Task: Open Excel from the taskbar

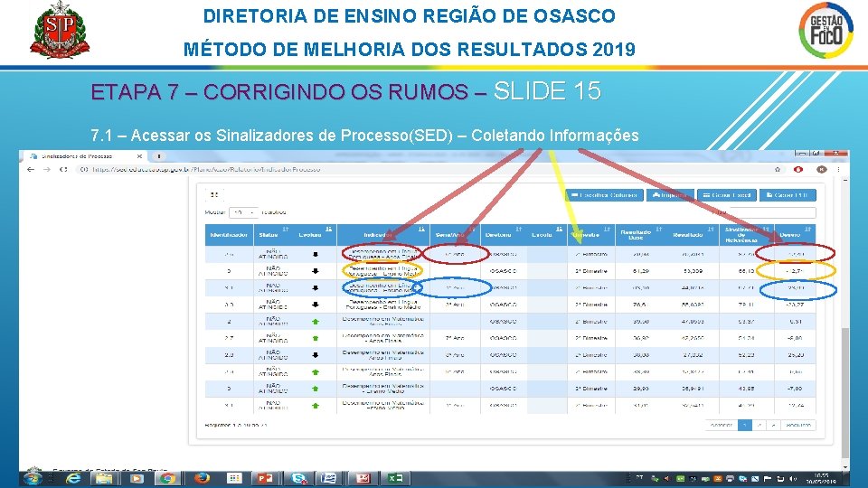Action: pos(395,479)
